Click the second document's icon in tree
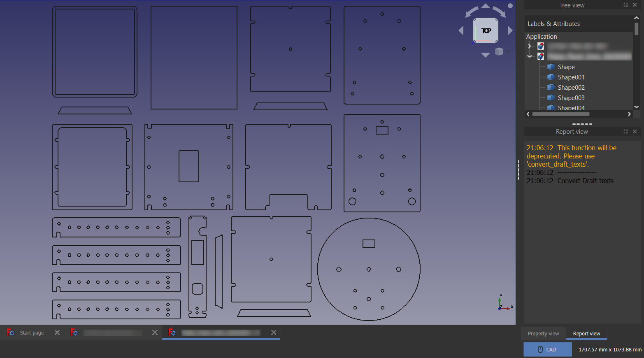 pyautogui.click(x=541, y=56)
